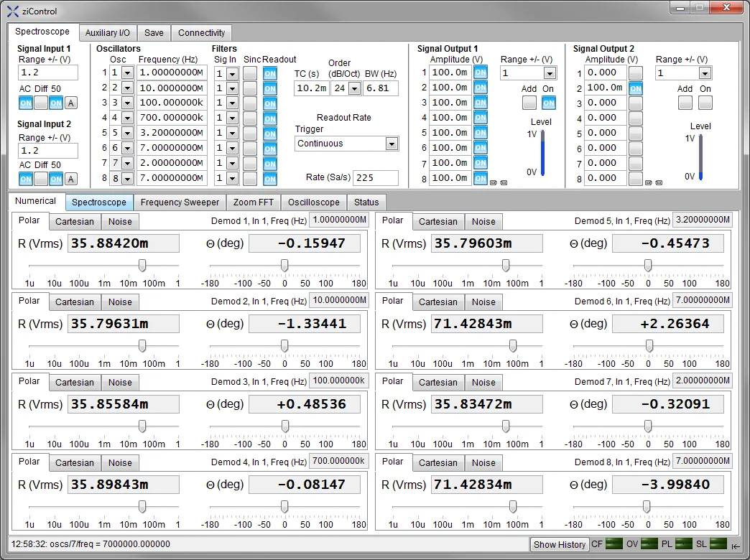Select Noise view for Demod 6

483,302
